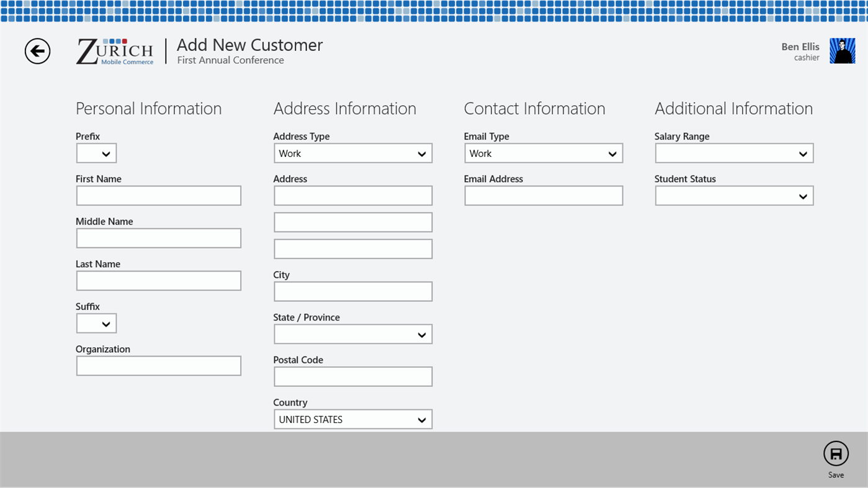Screen dimensions: 868x488
Task: Click the Organization text box
Action: point(158,365)
